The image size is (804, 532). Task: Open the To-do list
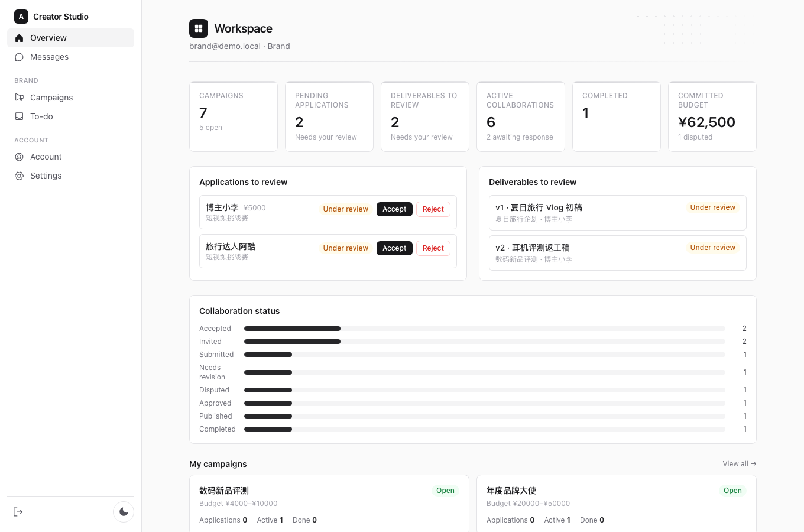point(71,116)
